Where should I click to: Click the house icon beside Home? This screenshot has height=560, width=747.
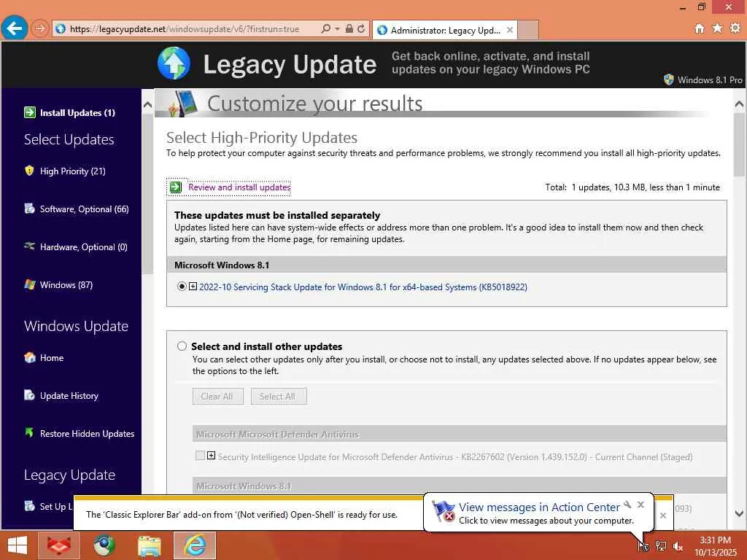pyautogui.click(x=29, y=357)
